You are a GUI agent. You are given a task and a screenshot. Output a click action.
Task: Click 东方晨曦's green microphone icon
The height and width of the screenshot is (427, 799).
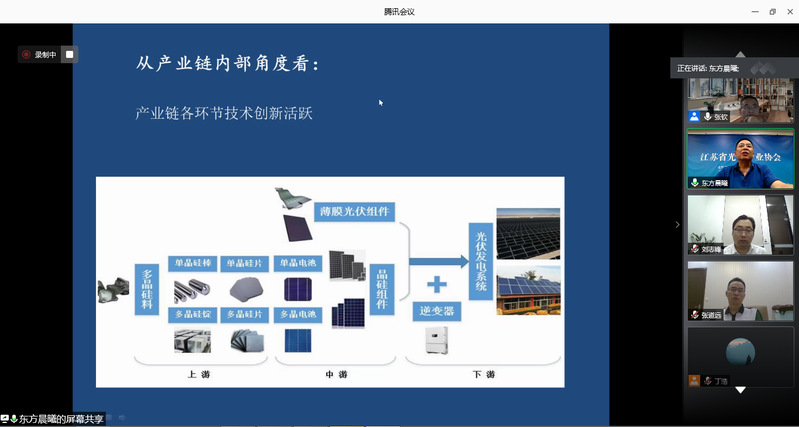(695, 183)
